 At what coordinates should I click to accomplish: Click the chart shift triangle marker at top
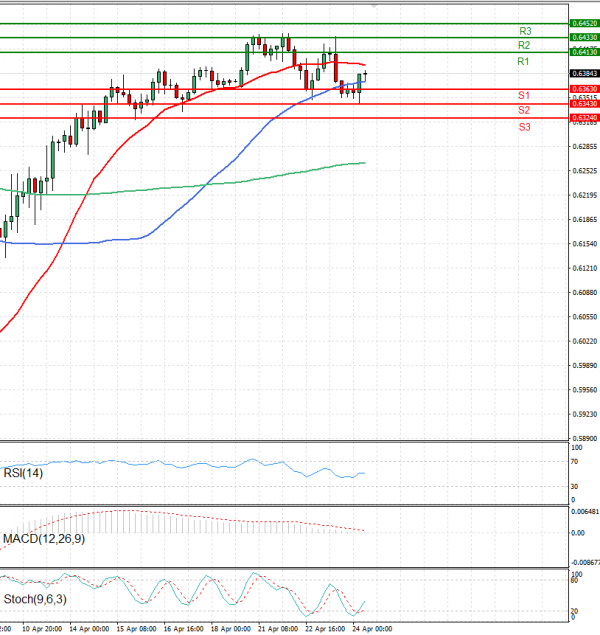[374, 6]
